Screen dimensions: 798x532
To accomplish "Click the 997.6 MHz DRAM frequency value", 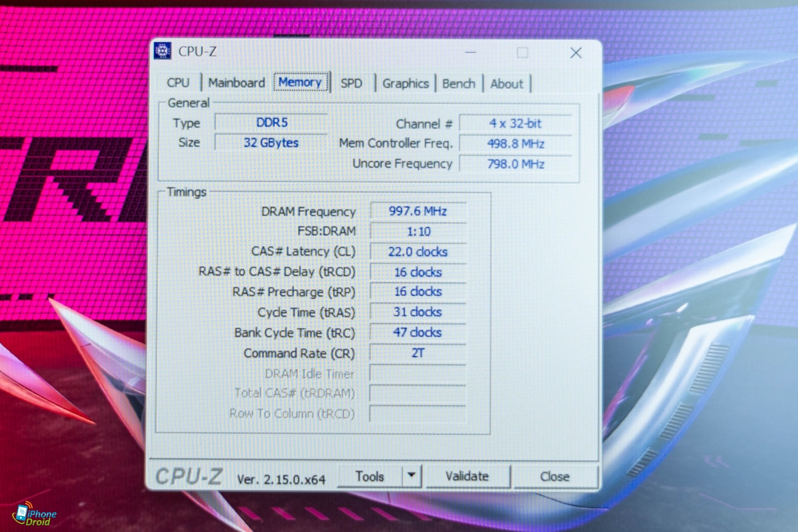I will coord(418,211).
